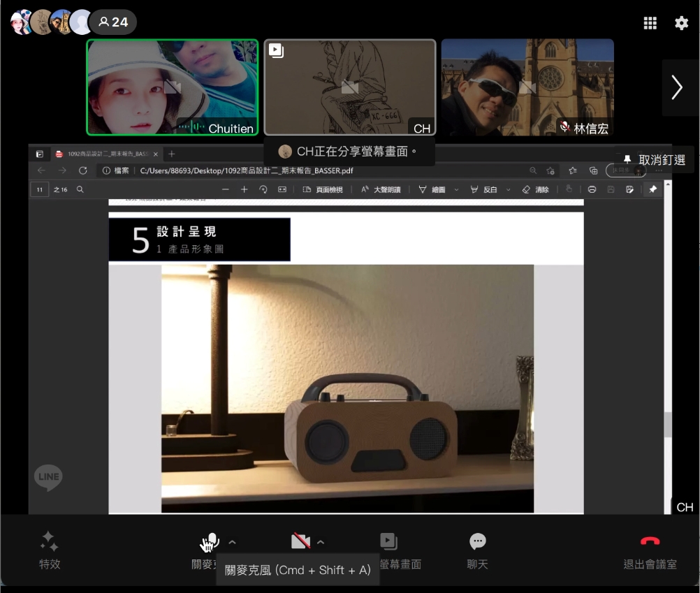
Task: Select 林信宏's video thumbnail
Action: 527,87
